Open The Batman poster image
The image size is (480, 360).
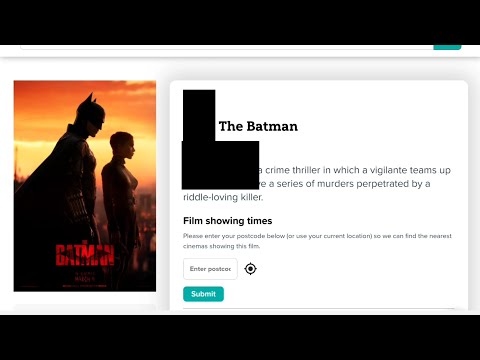tap(85, 186)
